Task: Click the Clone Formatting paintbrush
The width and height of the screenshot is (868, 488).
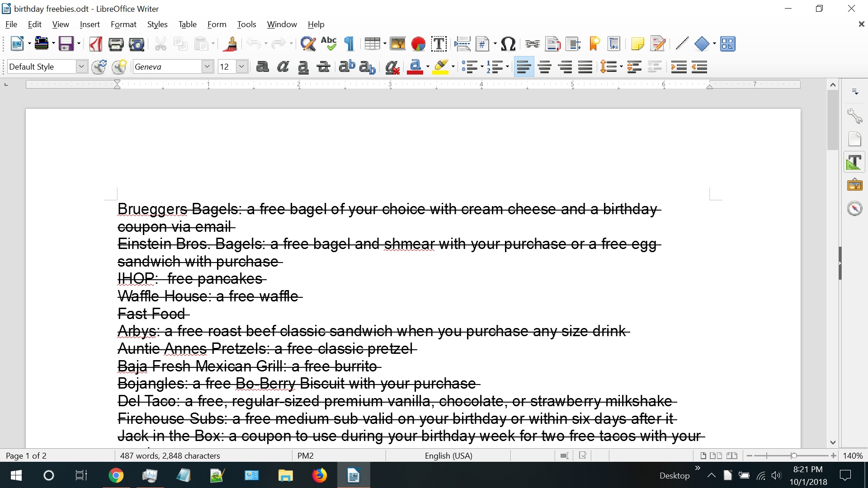Action: click(231, 44)
